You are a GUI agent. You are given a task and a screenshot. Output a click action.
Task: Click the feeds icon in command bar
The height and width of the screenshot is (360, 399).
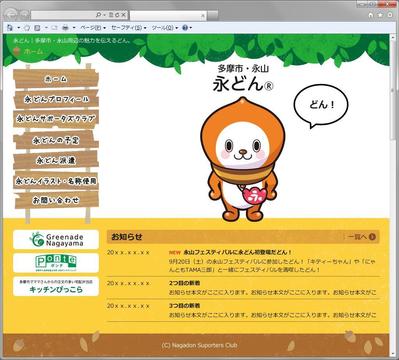(38, 28)
